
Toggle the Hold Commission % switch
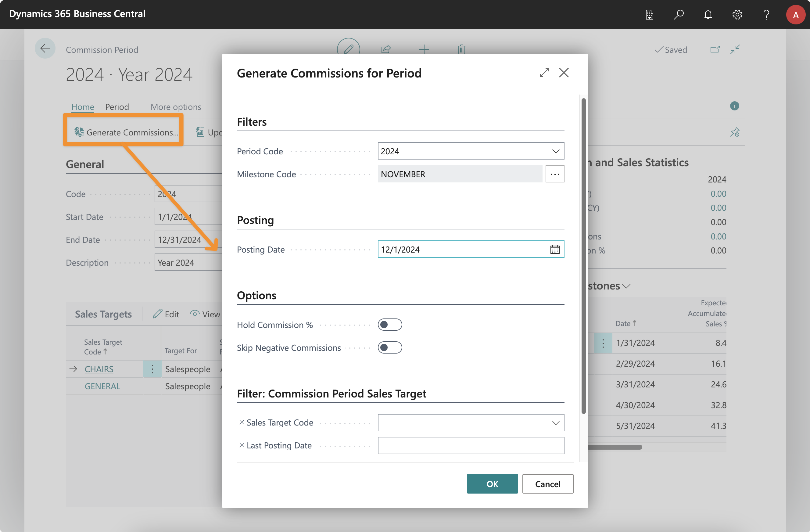(x=390, y=324)
